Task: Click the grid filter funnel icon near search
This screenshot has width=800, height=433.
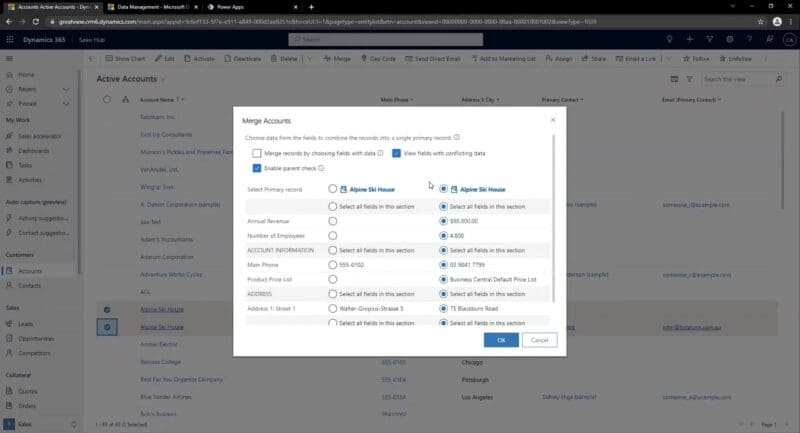Action: click(x=689, y=79)
